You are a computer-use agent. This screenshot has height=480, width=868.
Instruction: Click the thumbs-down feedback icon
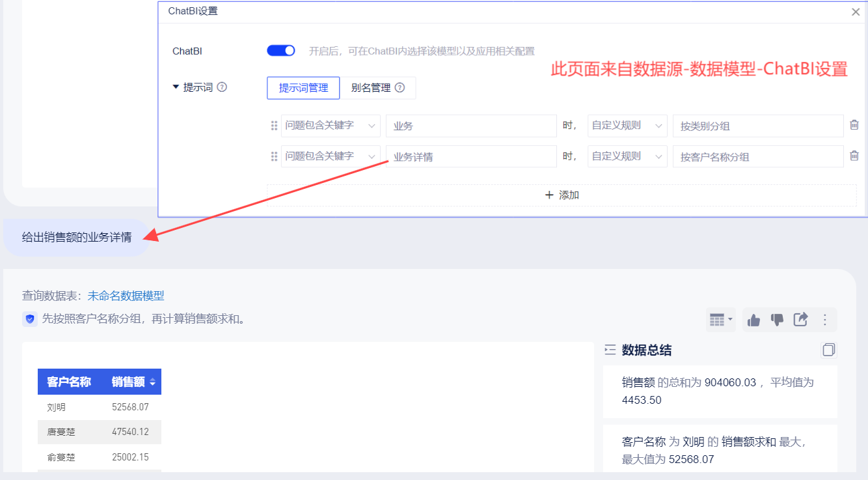click(x=777, y=320)
